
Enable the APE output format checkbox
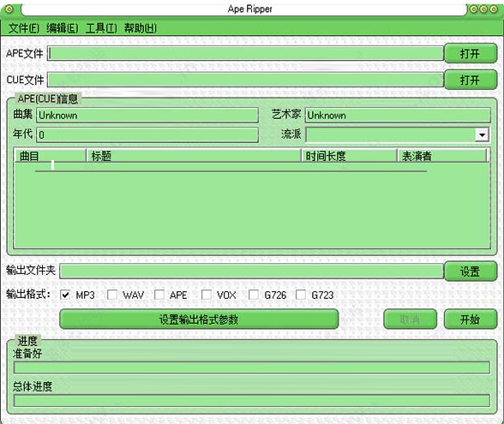click(159, 295)
